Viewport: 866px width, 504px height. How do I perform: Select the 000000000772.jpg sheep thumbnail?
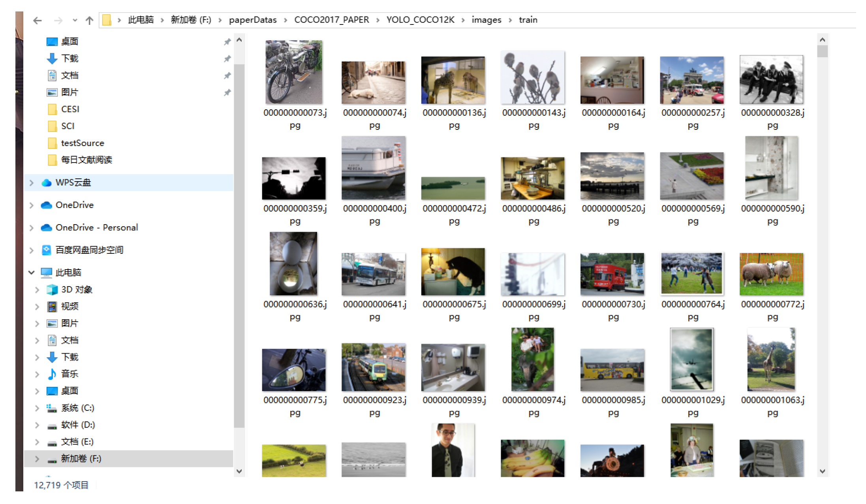[x=771, y=274]
